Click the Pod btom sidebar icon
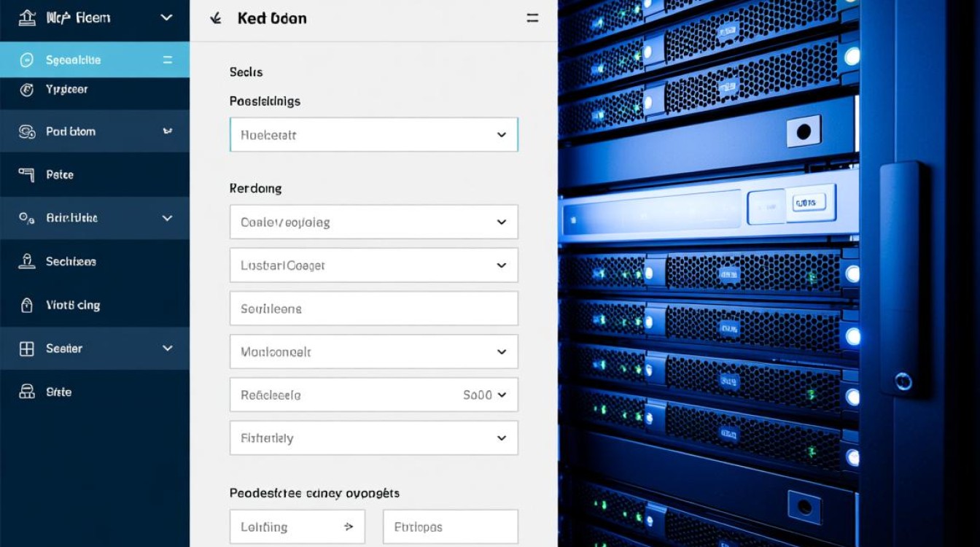This screenshot has width=980, height=547. pyautogui.click(x=27, y=132)
